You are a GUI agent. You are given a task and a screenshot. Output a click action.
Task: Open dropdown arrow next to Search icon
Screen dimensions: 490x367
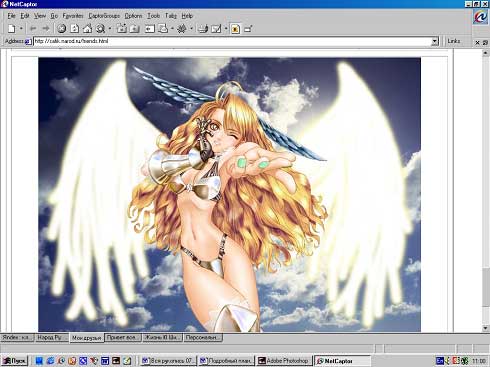(x=110, y=29)
